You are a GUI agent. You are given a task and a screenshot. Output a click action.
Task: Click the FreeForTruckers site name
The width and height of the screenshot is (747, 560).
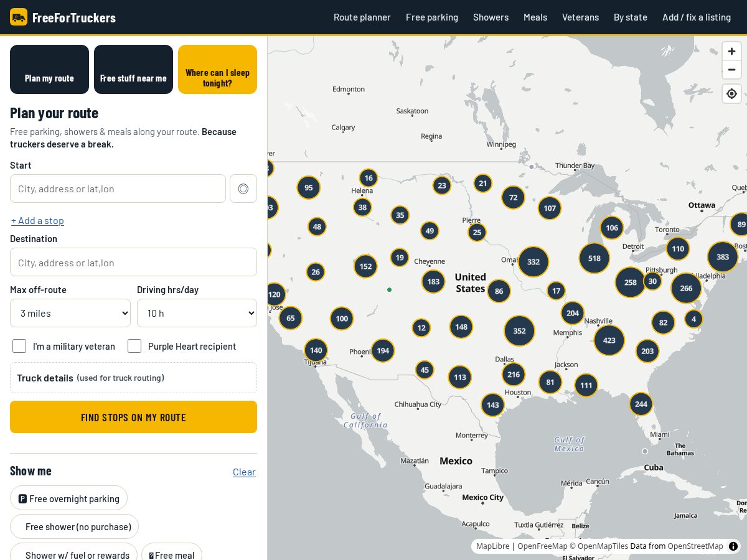(x=74, y=17)
